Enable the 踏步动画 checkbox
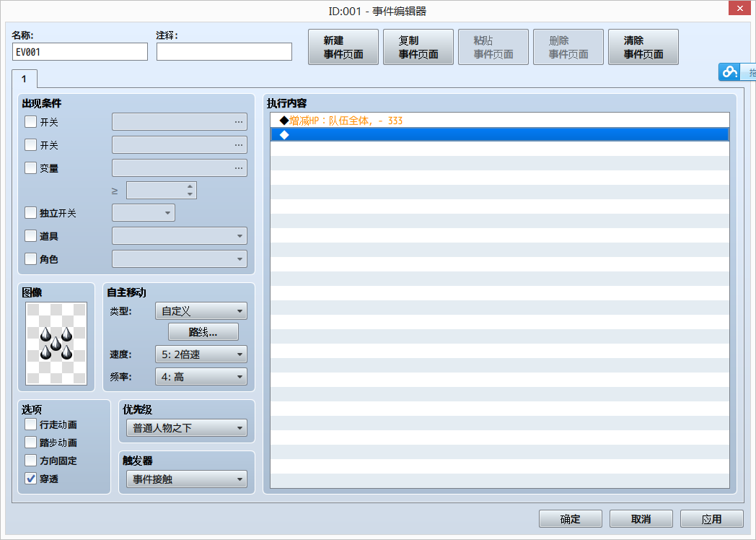 30,443
